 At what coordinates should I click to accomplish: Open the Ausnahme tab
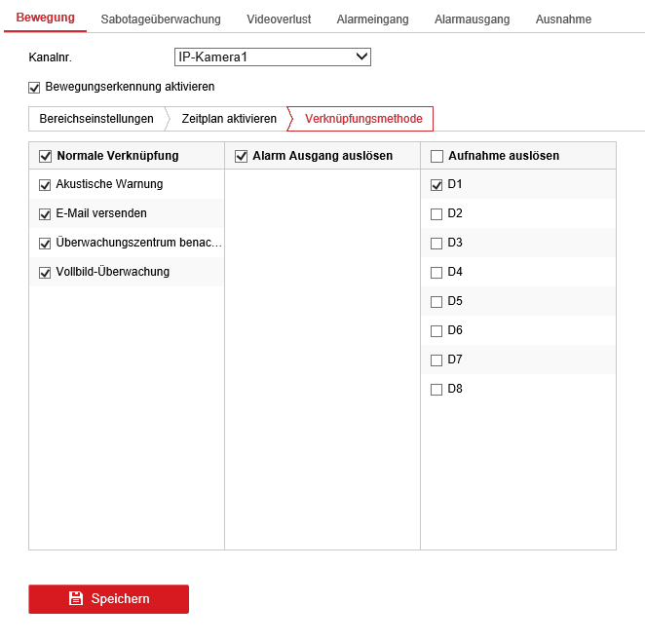[563, 19]
